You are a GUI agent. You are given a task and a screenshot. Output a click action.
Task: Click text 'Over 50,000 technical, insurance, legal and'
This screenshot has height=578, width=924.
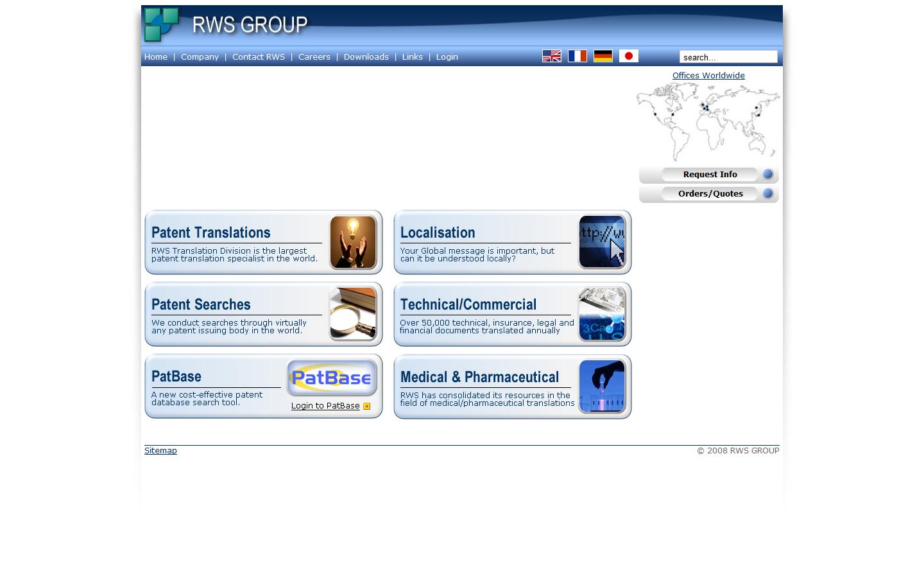click(x=487, y=322)
